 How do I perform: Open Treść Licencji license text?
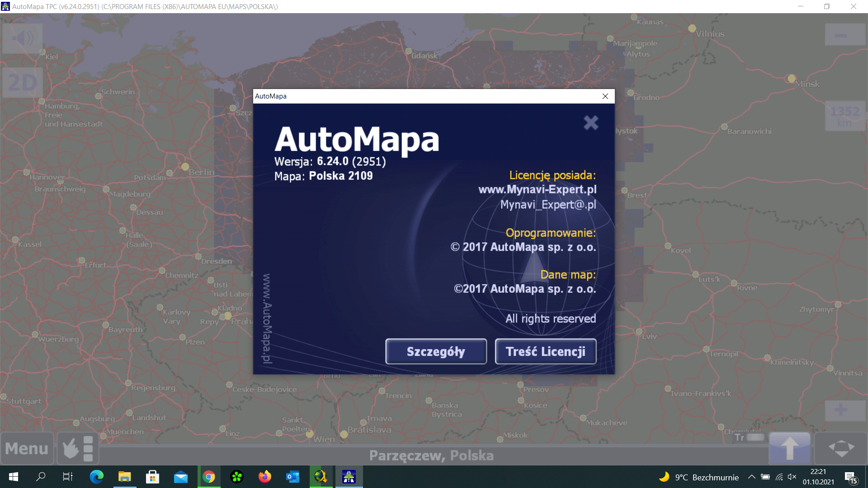[546, 352]
